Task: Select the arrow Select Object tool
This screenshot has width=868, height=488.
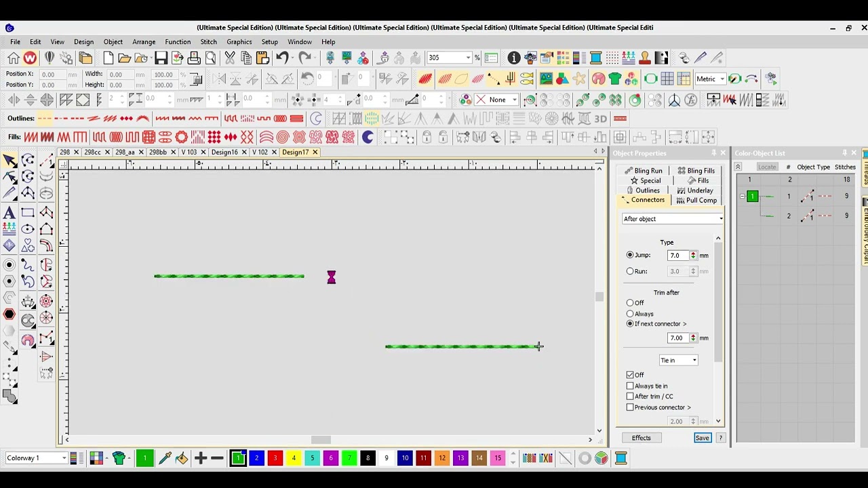Action: [x=9, y=161]
